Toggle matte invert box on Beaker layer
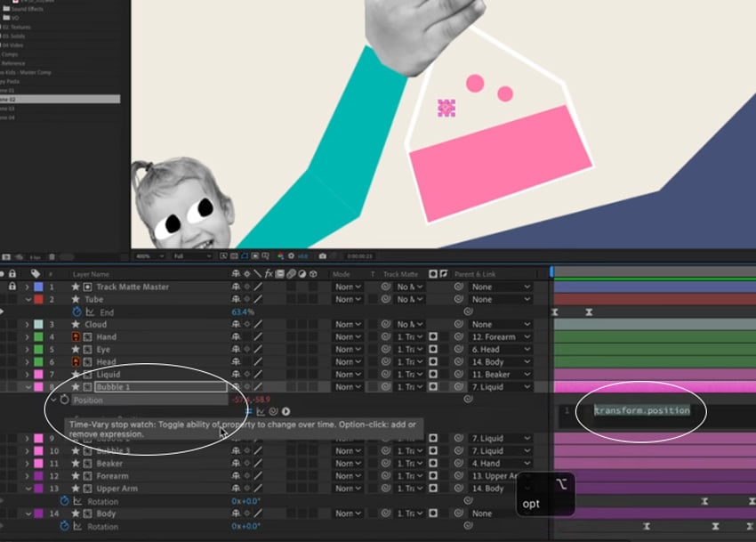This screenshot has height=542, width=756. point(433,464)
